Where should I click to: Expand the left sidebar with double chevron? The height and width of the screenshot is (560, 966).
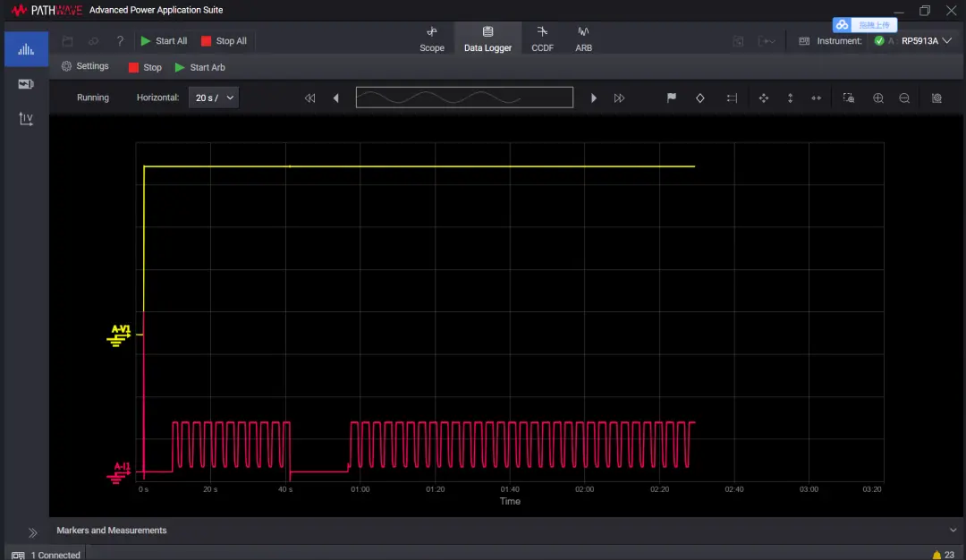[33, 533]
